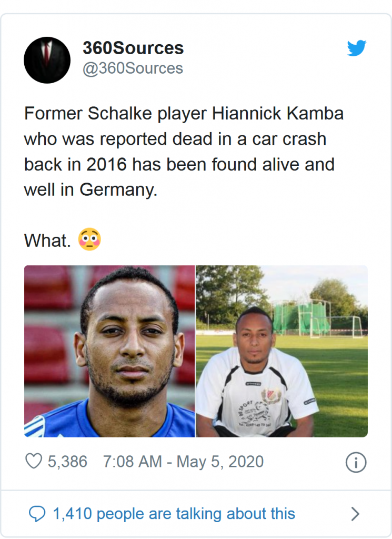This screenshot has width=392, height=539.
Task: Click the "What." line of the tweet
Action: click(x=47, y=241)
